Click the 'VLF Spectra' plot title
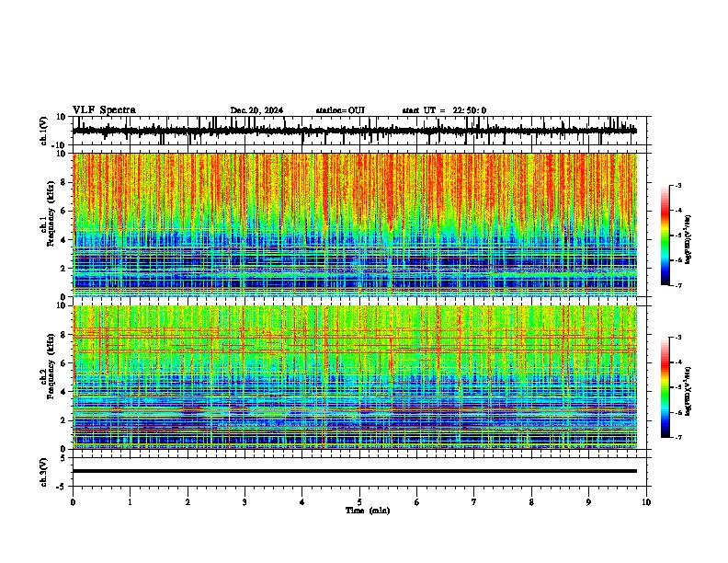The width and height of the screenshot is (728, 563). [x=104, y=110]
